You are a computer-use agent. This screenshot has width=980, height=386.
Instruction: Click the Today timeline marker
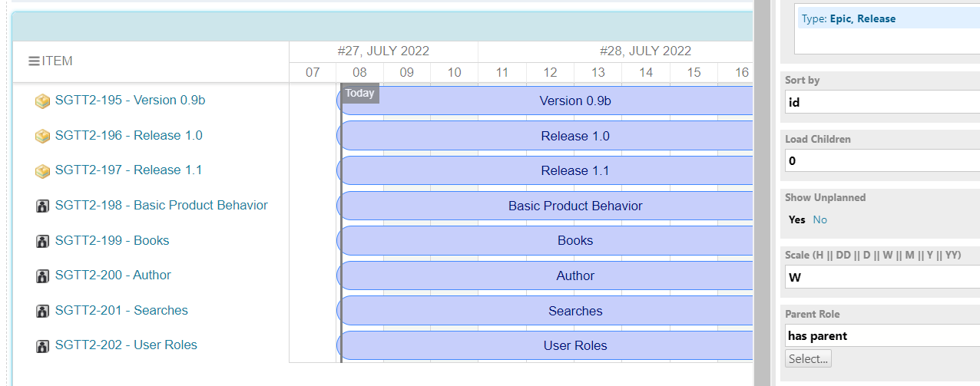click(x=359, y=94)
